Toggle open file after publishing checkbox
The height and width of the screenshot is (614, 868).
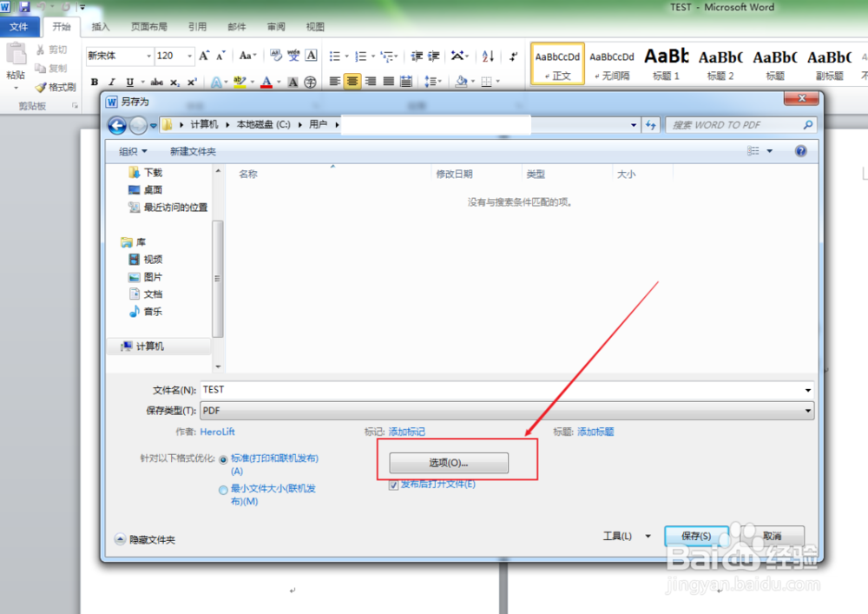click(393, 485)
